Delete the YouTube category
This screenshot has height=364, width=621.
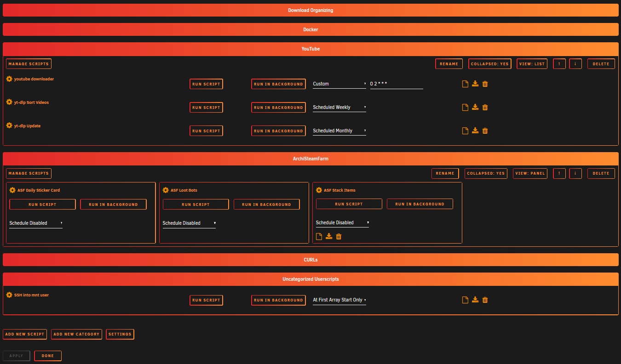601,64
